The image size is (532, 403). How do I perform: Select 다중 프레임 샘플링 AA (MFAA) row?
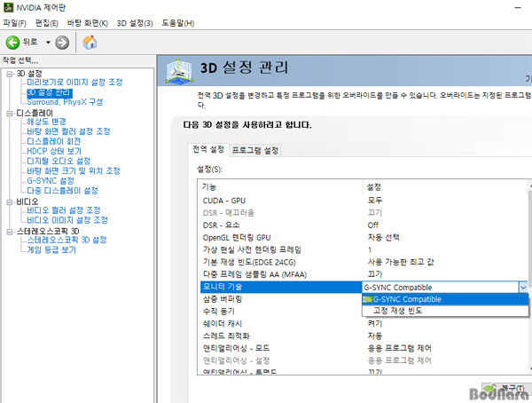point(363,274)
